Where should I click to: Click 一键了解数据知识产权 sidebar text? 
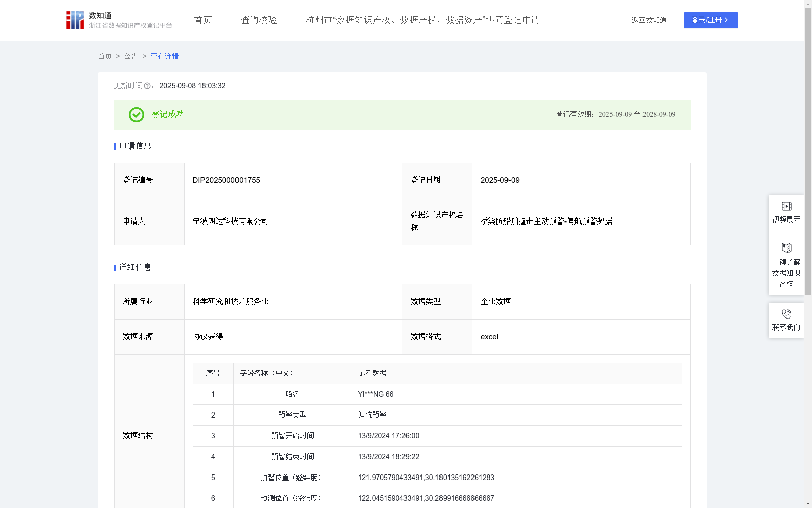click(x=787, y=273)
